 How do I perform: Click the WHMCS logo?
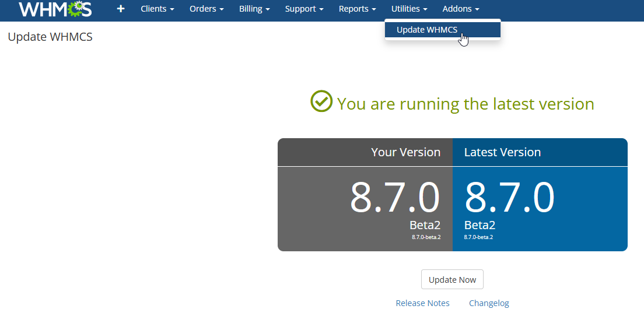coord(55,9)
